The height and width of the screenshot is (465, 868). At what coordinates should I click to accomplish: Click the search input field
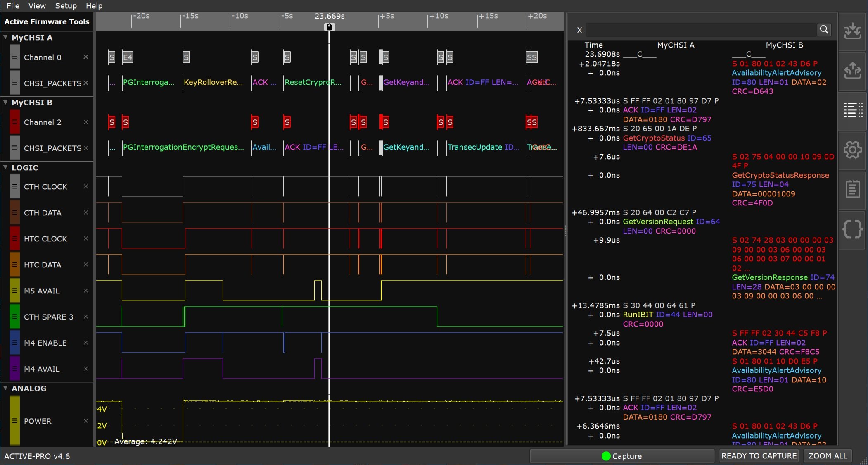[700, 30]
